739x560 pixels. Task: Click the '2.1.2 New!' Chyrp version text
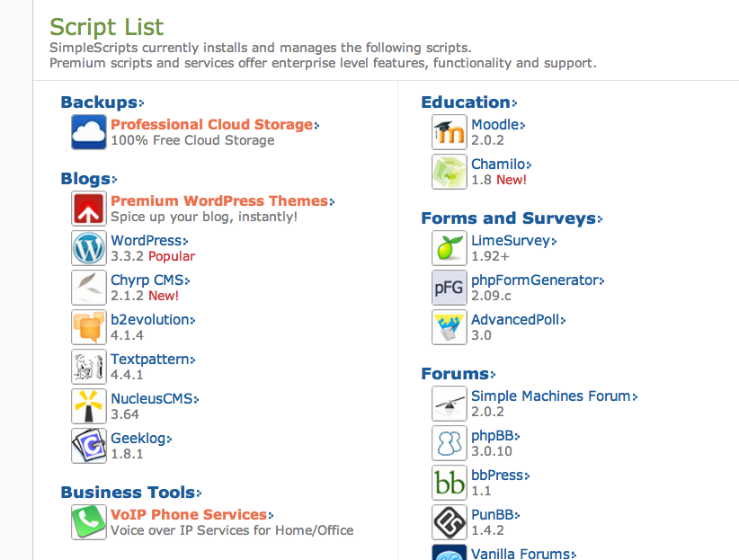click(145, 296)
